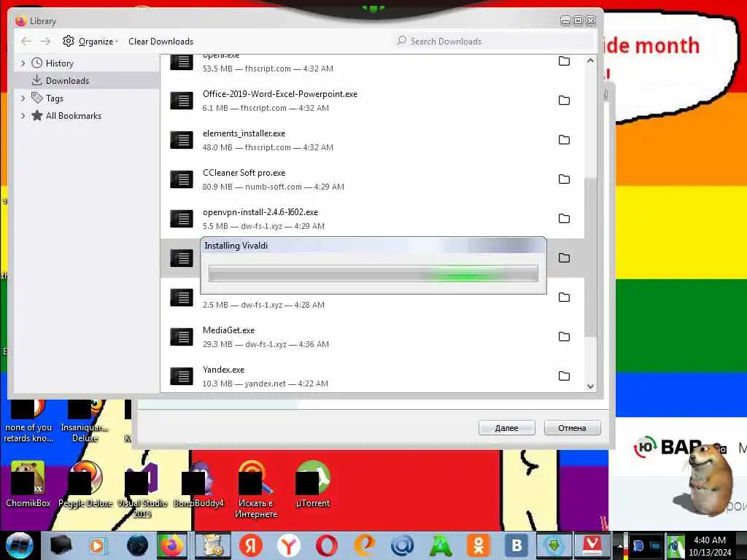Open containing folder for elements_installer.exe
This screenshot has width=747, height=560.
[x=564, y=140]
